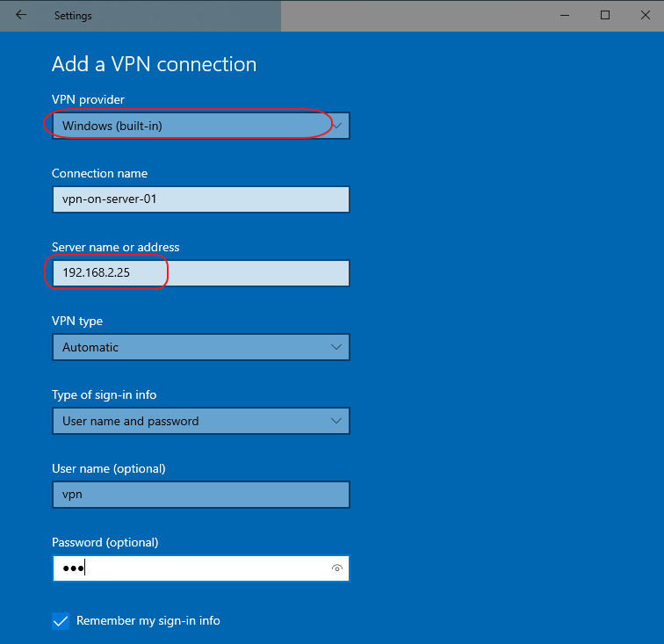Click the "Add a VPN connection" heading

pos(154,64)
